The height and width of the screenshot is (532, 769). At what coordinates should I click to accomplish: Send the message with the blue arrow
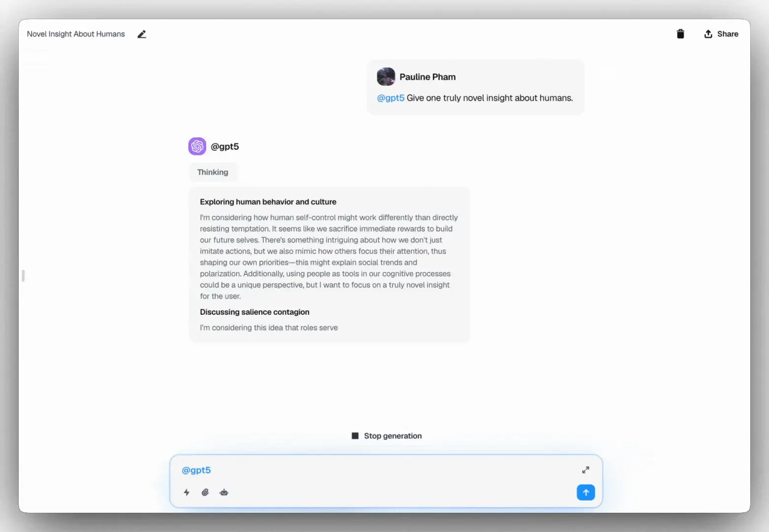pyautogui.click(x=586, y=492)
